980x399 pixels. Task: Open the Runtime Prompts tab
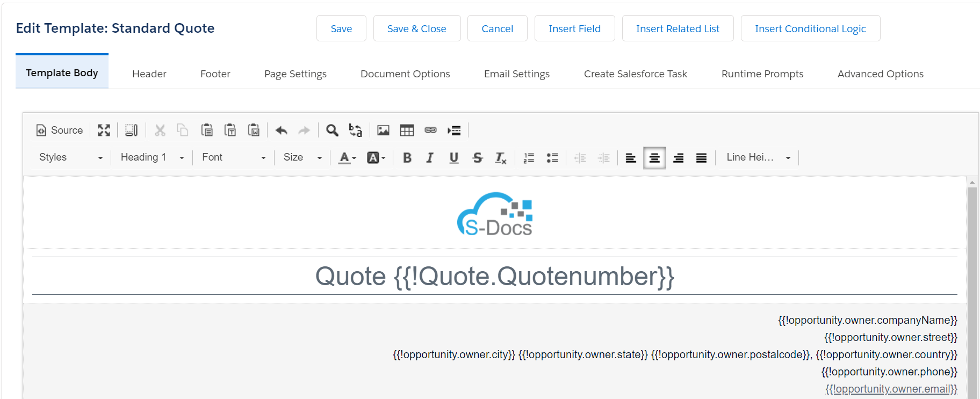click(762, 74)
